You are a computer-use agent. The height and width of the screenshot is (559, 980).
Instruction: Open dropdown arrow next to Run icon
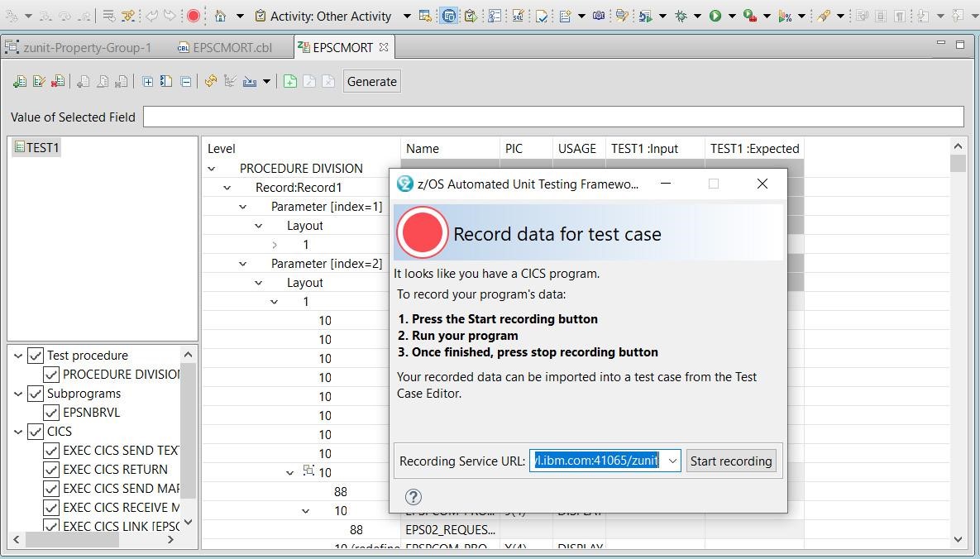732,17
